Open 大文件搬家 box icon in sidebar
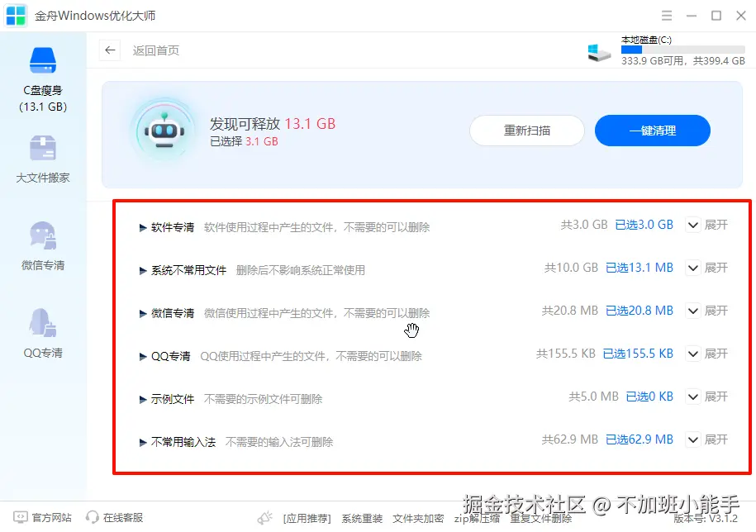 43,147
